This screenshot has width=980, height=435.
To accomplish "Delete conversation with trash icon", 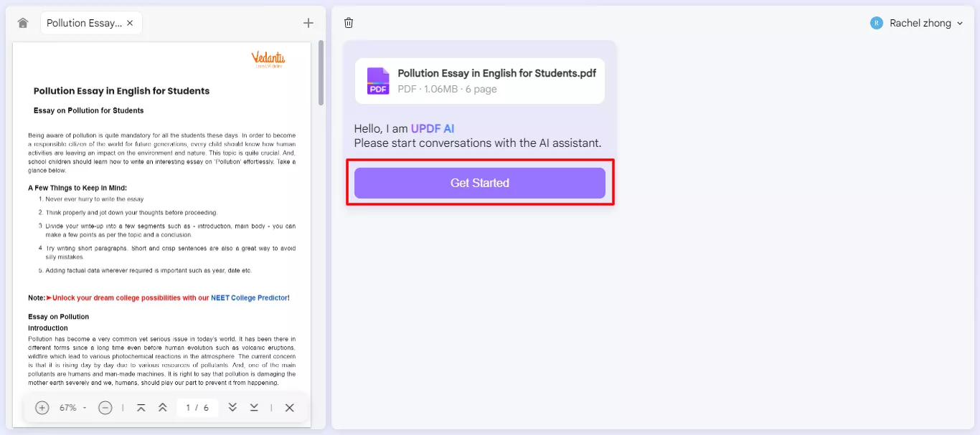I will tap(349, 23).
